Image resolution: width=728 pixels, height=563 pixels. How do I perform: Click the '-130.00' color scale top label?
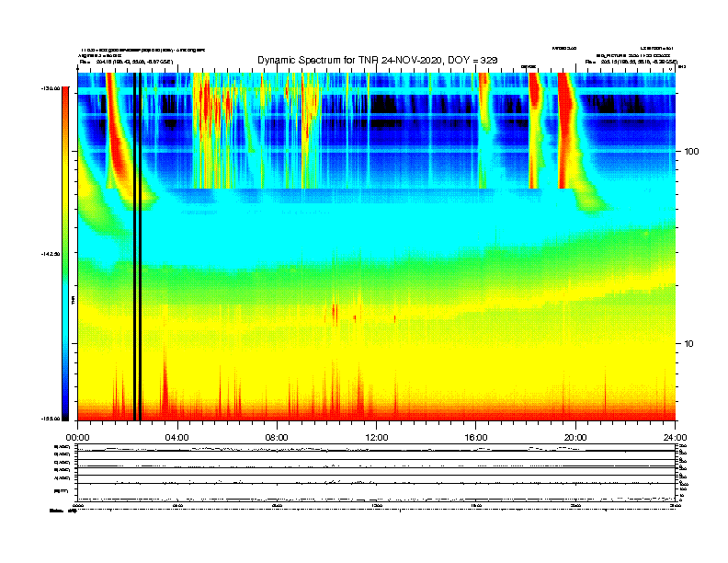pyautogui.click(x=50, y=88)
